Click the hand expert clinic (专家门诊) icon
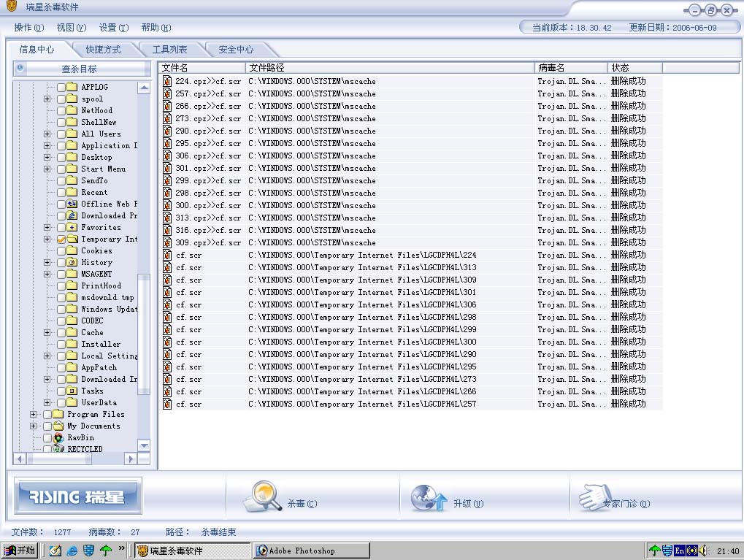The image size is (744, 560). click(x=594, y=497)
